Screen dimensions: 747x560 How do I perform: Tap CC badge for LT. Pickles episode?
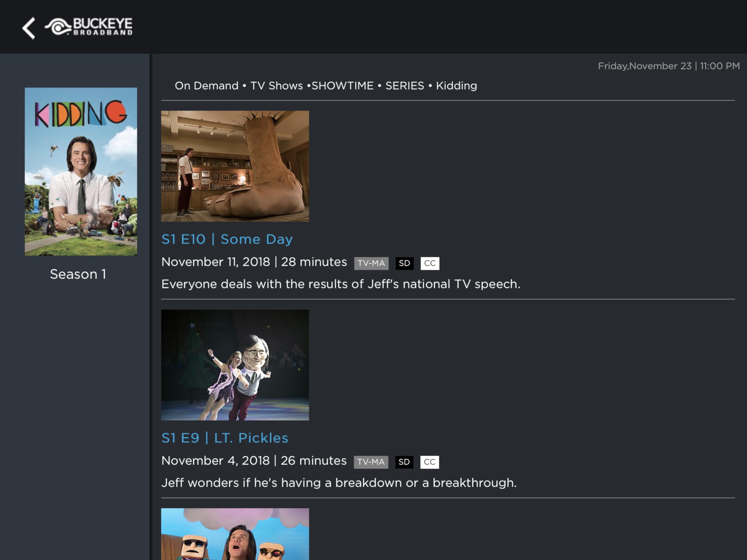[430, 462]
